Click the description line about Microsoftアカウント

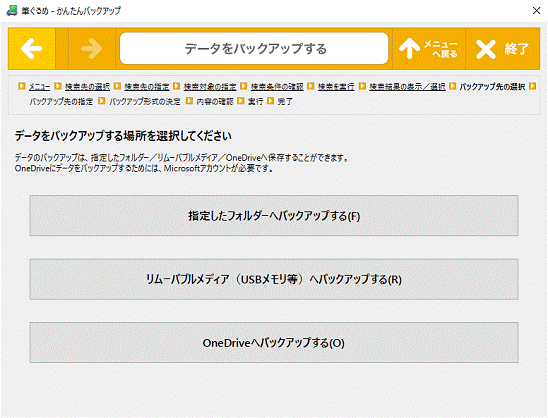pos(144,168)
